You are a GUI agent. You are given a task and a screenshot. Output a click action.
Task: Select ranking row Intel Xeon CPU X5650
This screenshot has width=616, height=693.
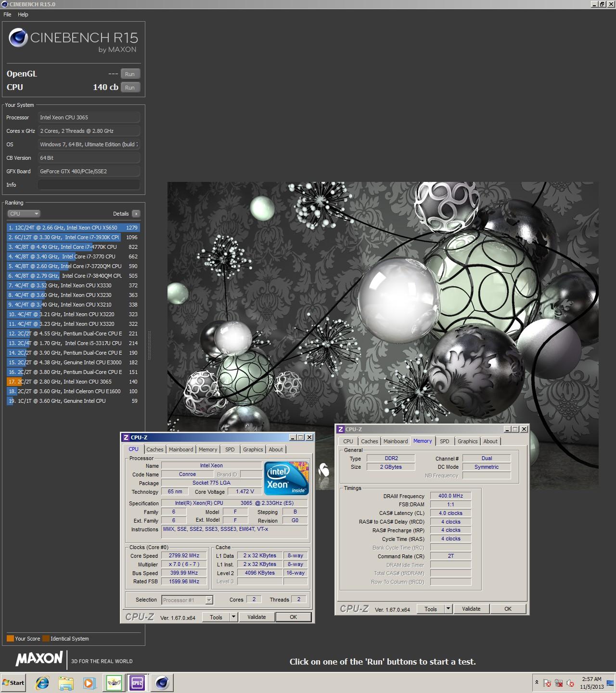coord(73,228)
